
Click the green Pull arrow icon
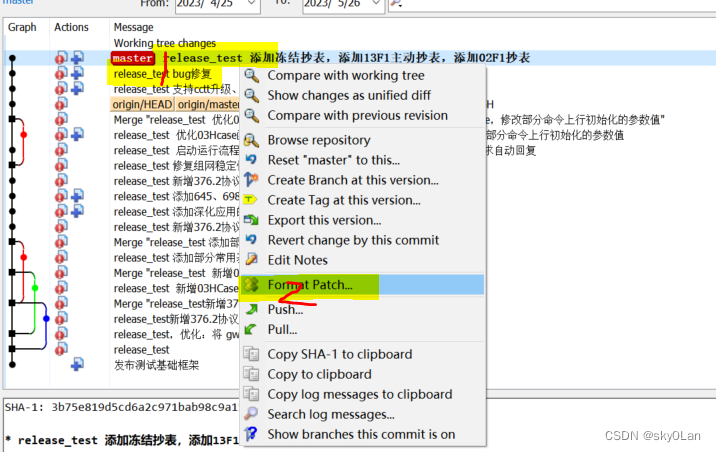point(251,329)
